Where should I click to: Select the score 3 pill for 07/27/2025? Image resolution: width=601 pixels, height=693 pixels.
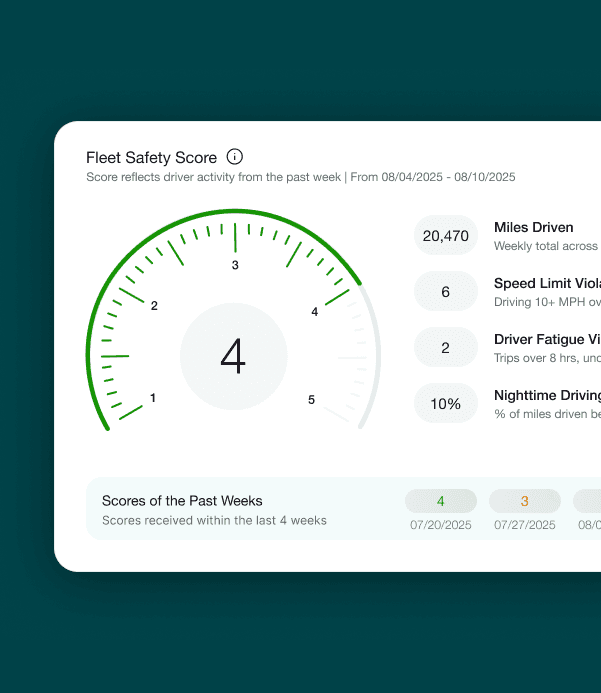(x=525, y=501)
